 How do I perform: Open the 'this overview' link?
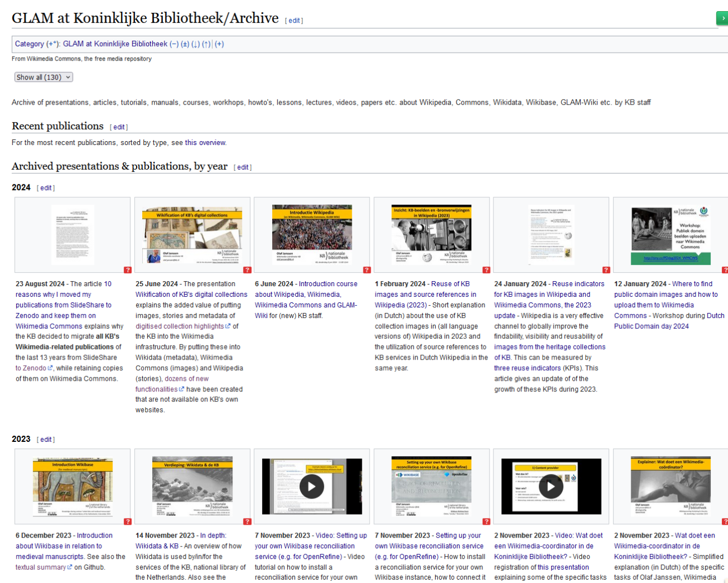(x=206, y=143)
